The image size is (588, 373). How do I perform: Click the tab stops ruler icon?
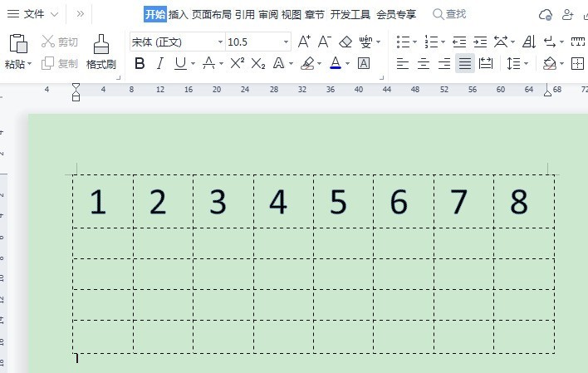pos(578,42)
